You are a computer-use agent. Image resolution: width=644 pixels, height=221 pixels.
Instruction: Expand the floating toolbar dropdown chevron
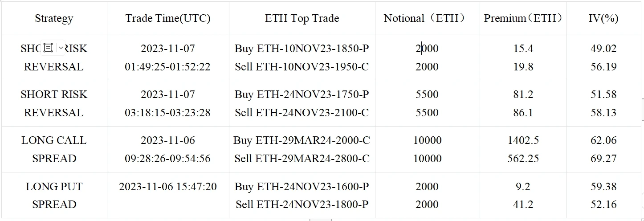coord(61,48)
